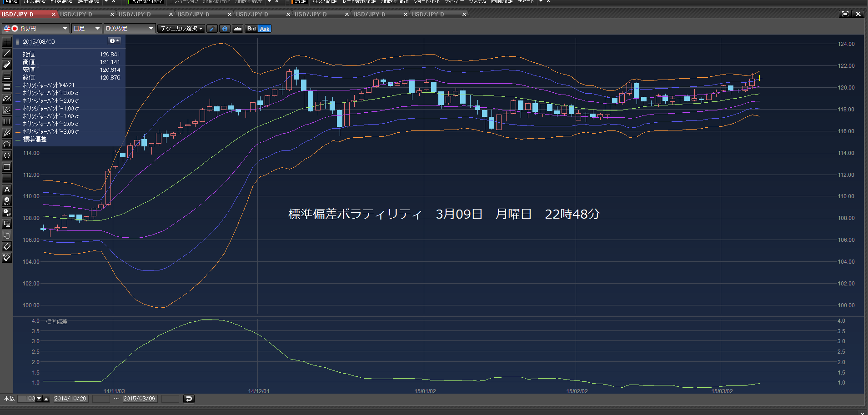
Task: Click the clock with arrow tool
Action: click(x=7, y=212)
